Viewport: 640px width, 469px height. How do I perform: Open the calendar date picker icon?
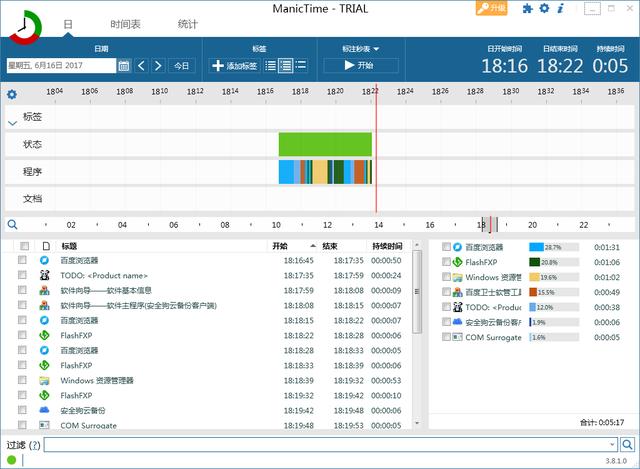(x=124, y=66)
